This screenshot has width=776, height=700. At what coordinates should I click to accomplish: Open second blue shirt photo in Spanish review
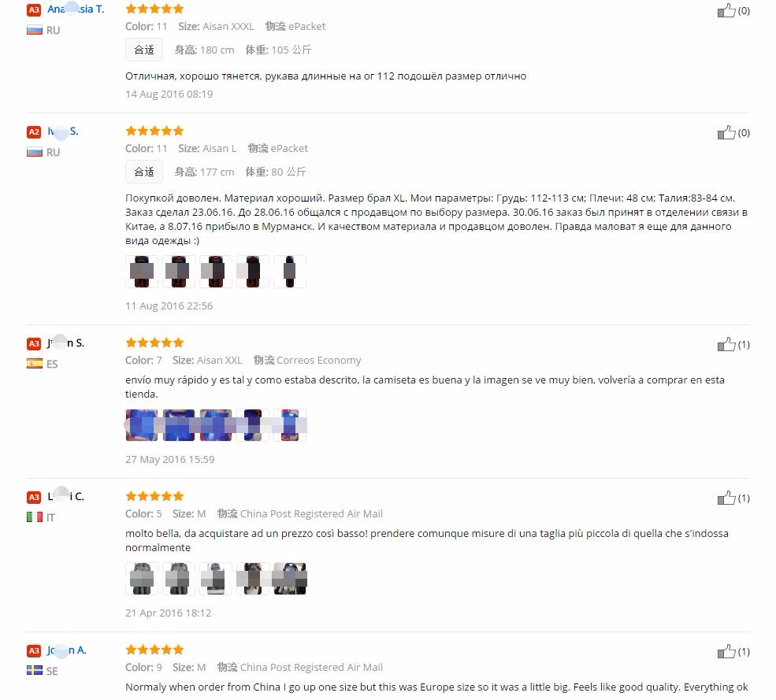[x=179, y=425]
